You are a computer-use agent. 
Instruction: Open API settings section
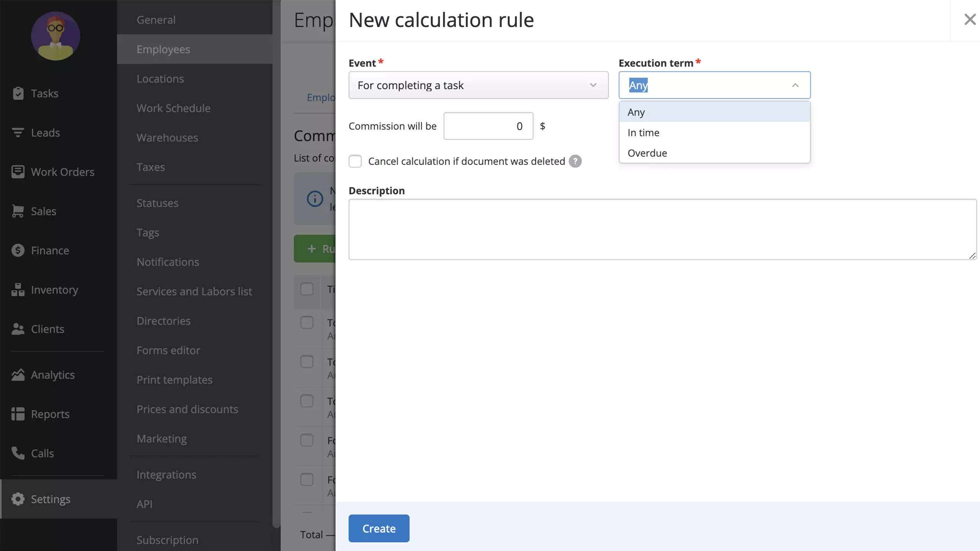pos(144,504)
